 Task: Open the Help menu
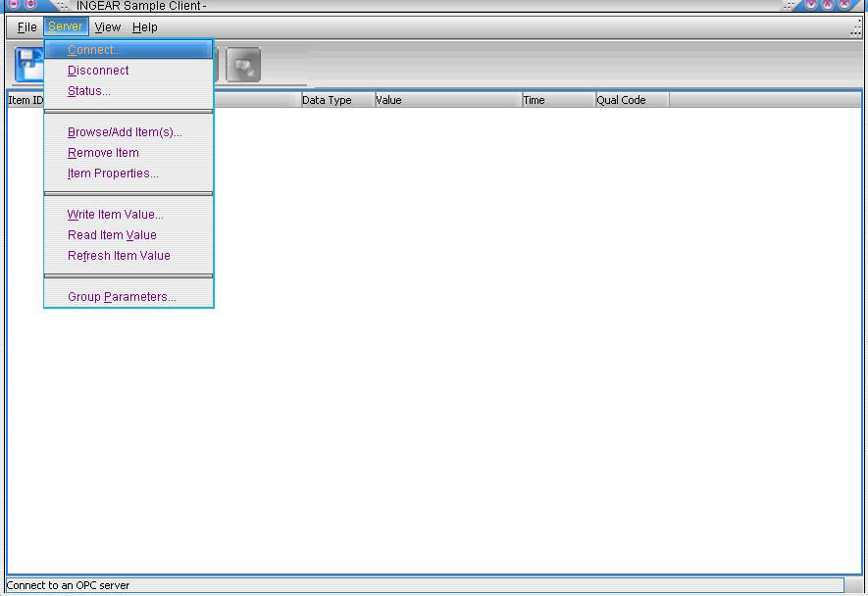144,27
